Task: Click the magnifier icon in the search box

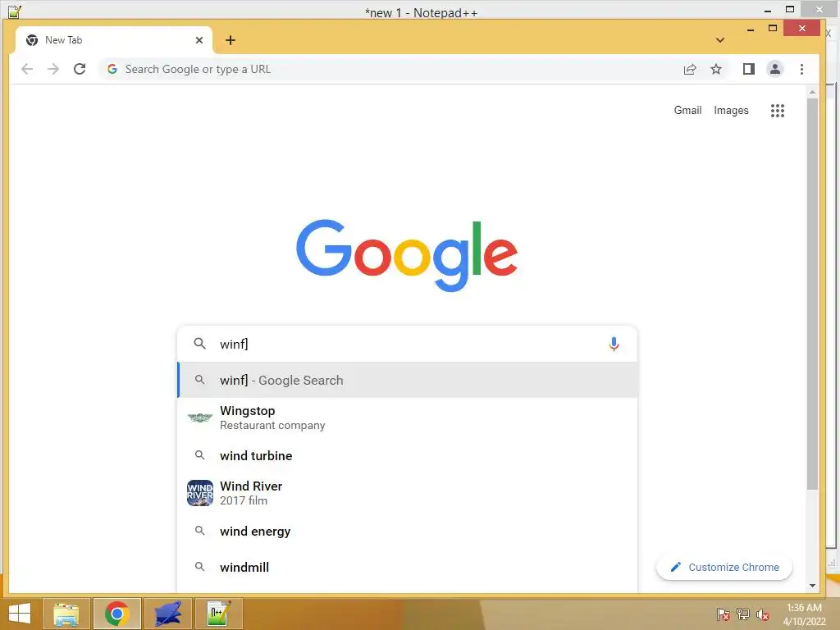Action: pos(200,344)
